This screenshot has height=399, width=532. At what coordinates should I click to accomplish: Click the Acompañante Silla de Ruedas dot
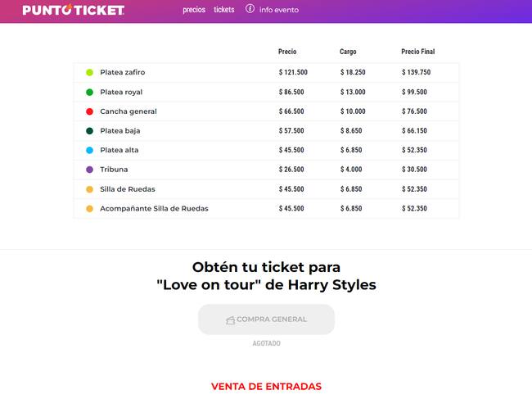(89, 208)
